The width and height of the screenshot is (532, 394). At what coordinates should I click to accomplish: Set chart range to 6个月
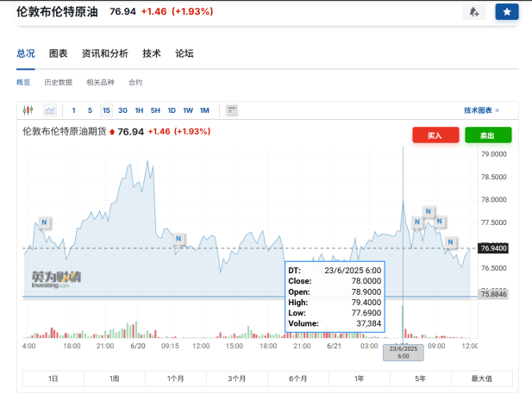(x=298, y=378)
